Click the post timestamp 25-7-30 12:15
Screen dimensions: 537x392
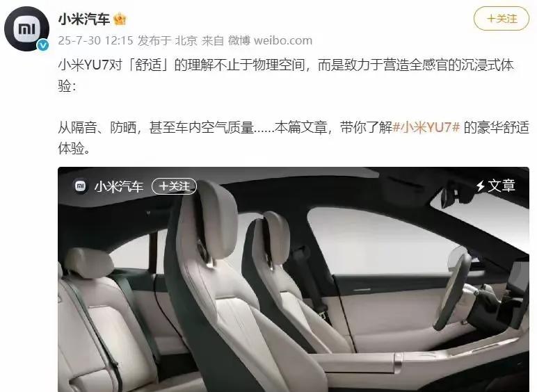[x=95, y=41]
